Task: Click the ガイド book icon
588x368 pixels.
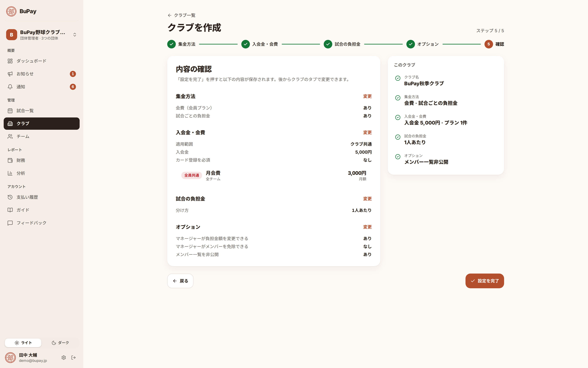Action: (10, 210)
